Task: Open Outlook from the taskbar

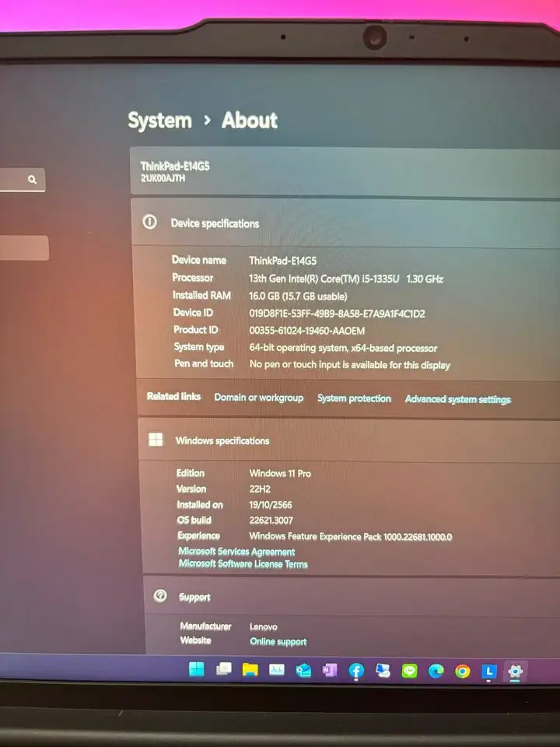Action: (303, 670)
